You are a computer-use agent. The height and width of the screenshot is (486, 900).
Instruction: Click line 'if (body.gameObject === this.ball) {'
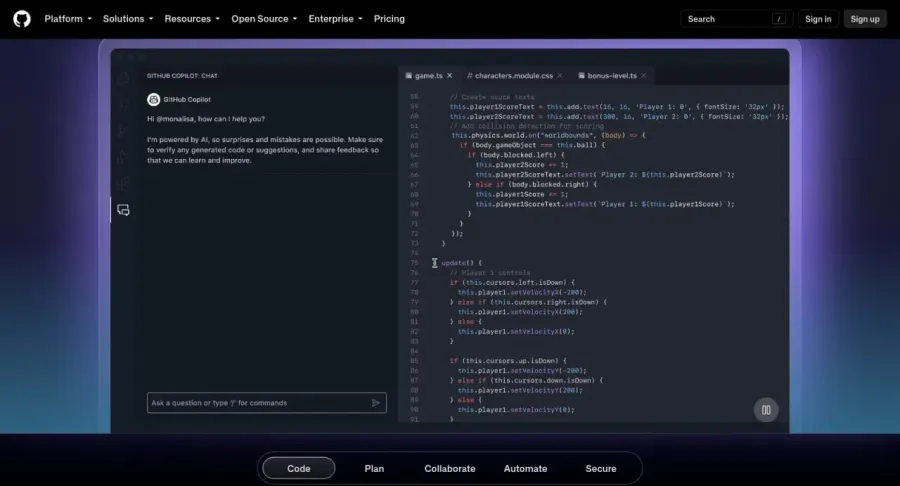pos(532,145)
